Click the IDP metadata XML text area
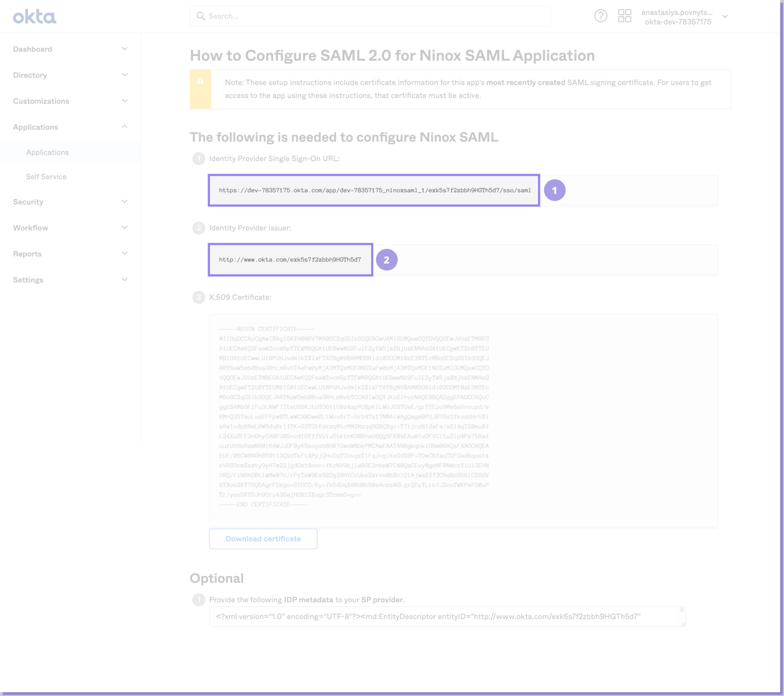The height and width of the screenshot is (696, 784). (x=442, y=617)
